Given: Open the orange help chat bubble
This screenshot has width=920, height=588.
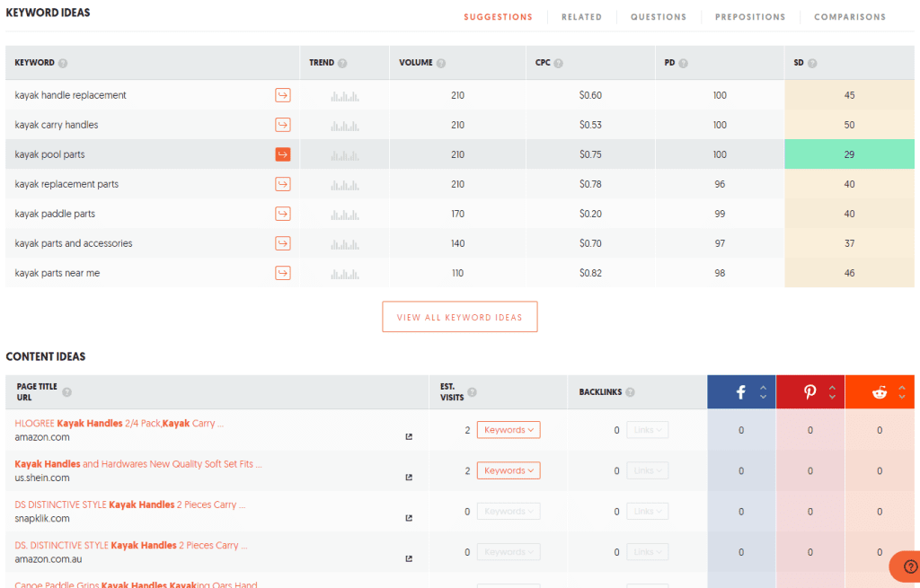Looking at the screenshot, I should [907, 566].
